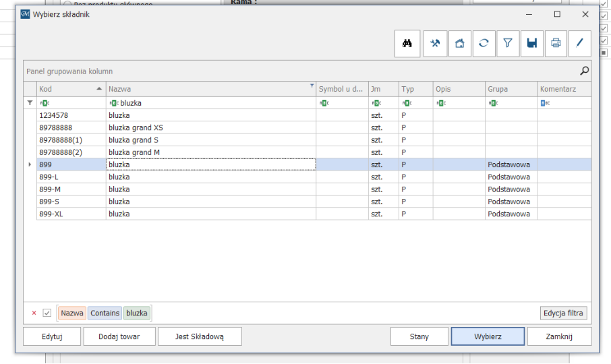
Task: Uncheck the active filter checkbox
Action: (47, 313)
